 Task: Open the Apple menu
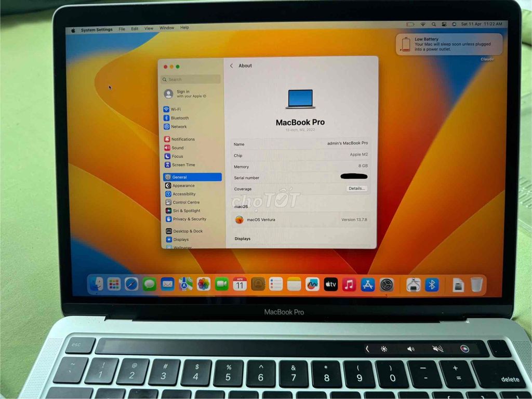[x=73, y=30]
